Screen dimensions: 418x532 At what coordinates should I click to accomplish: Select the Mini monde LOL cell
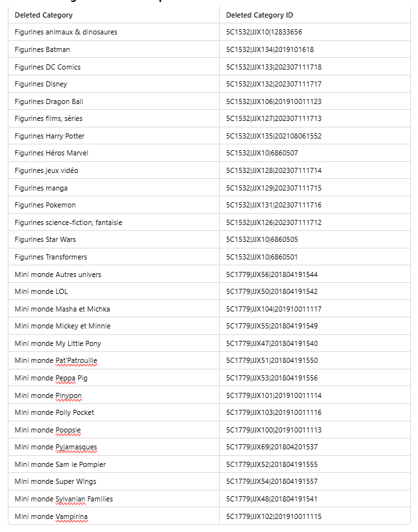pyautogui.click(x=41, y=291)
